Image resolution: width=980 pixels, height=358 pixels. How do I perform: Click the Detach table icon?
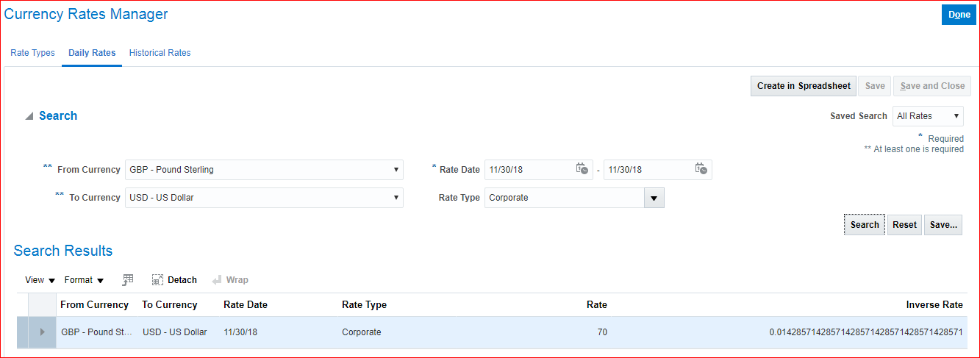point(157,280)
